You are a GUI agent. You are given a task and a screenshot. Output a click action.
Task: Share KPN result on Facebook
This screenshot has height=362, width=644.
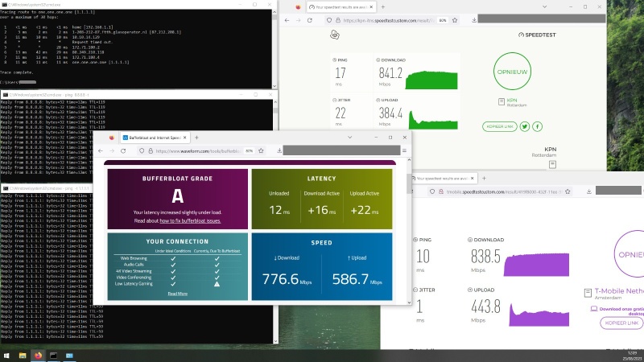click(537, 126)
